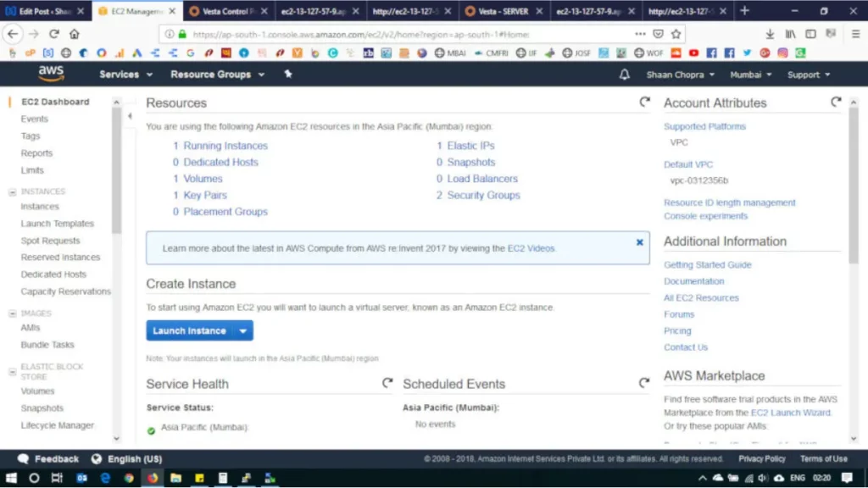Dismiss the re:Invent 2017 banner

tap(639, 242)
